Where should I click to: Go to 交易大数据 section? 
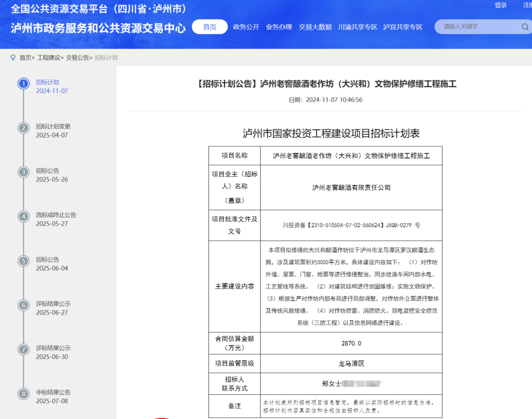click(x=315, y=27)
